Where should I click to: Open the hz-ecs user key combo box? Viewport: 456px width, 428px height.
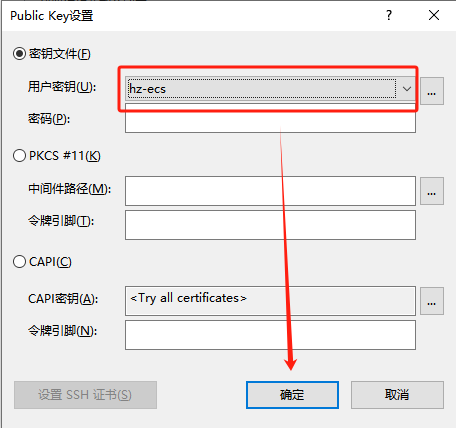tap(270, 89)
